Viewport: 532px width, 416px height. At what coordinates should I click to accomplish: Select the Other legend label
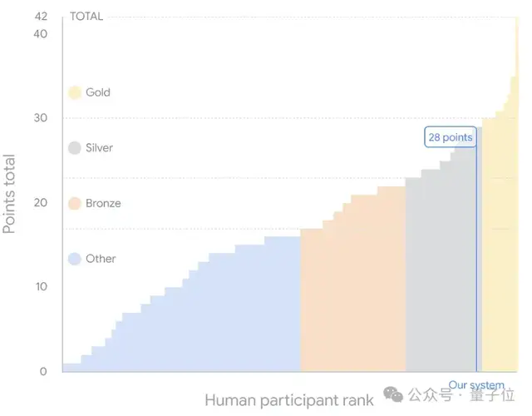[101, 259]
